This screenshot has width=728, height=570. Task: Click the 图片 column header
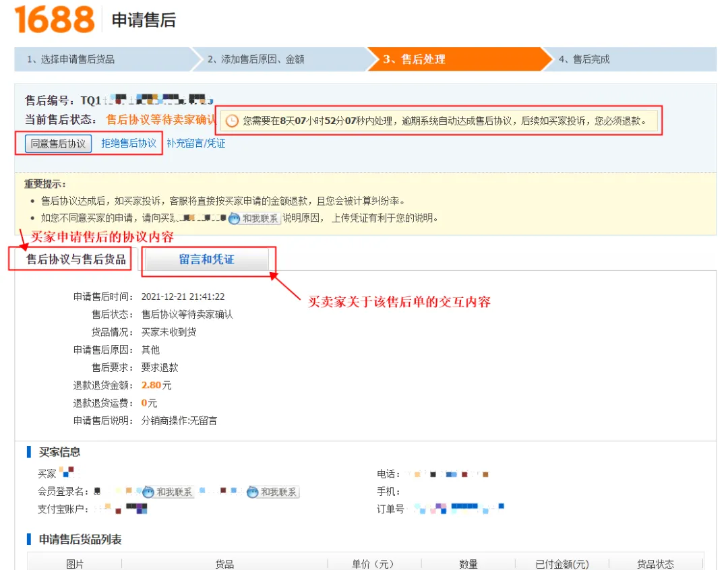(x=75, y=564)
